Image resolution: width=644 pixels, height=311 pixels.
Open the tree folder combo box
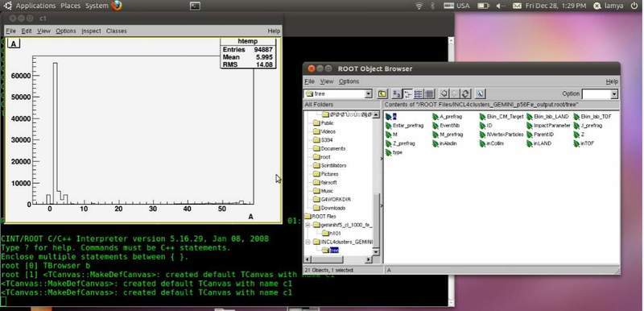369,94
